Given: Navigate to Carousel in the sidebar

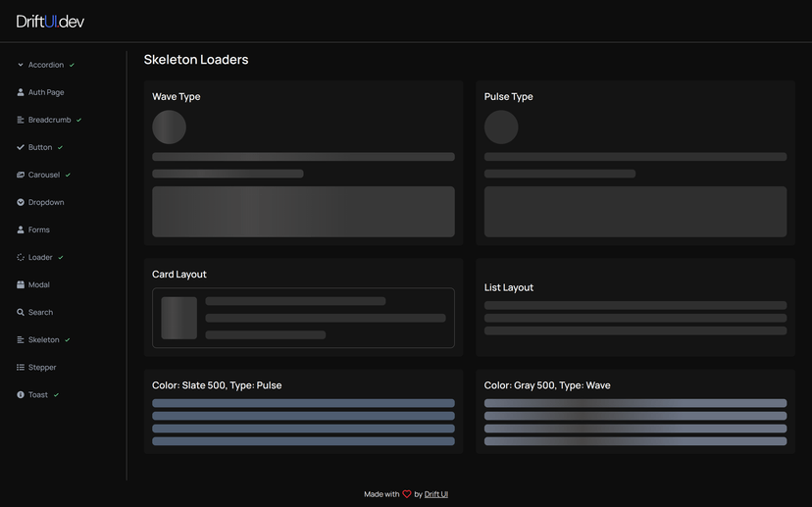Looking at the screenshot, I should [x=43, y=175].
